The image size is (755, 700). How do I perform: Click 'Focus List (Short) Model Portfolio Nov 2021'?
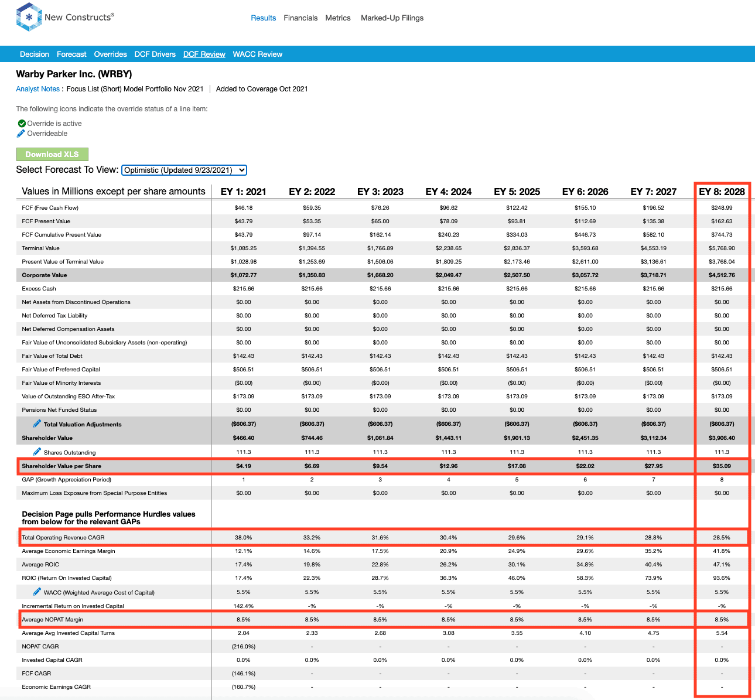135,89
